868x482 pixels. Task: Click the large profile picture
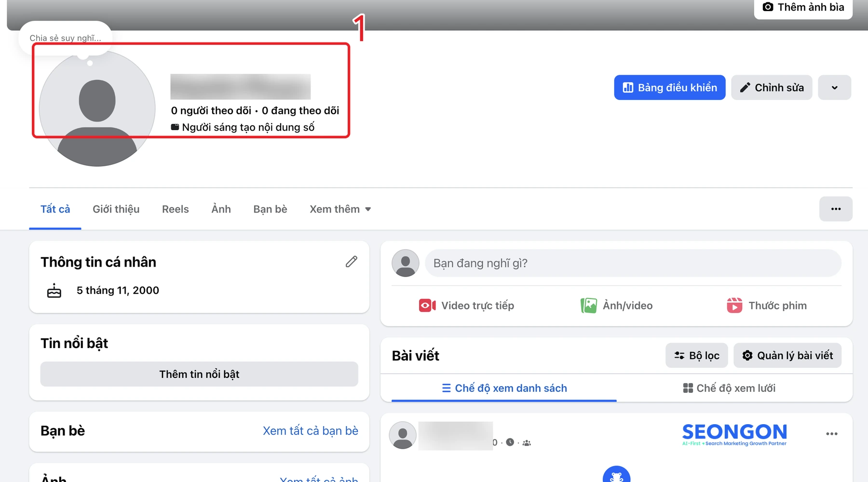(97, 108)
